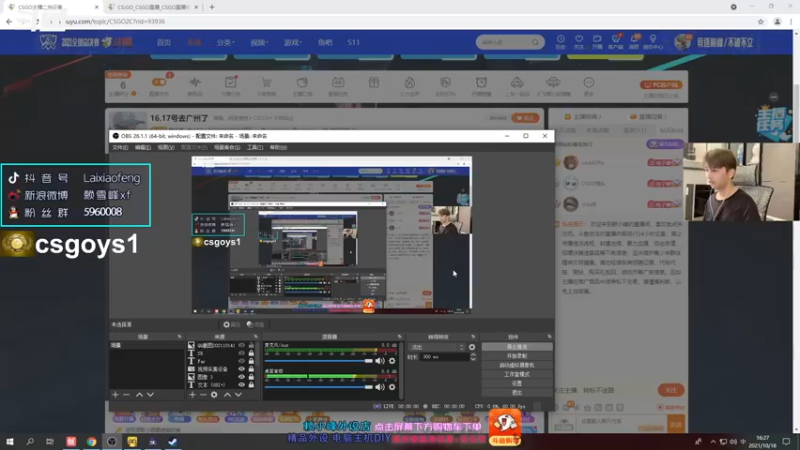Pop out the Scenes dock panel
The width and height of the screenshot is (800, 450).
(x=179, y=337)
